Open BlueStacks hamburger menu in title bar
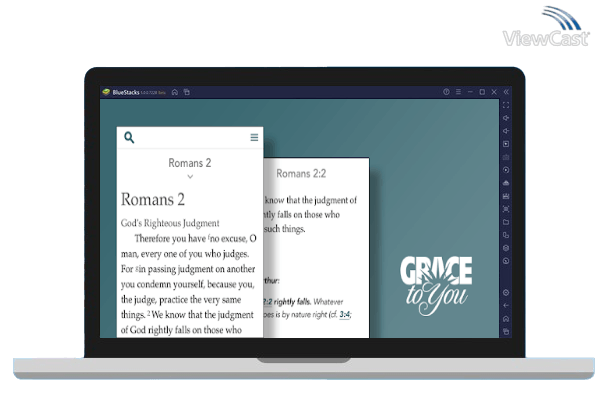The height and width of the screenshot is (414, 602). [458, 92]
